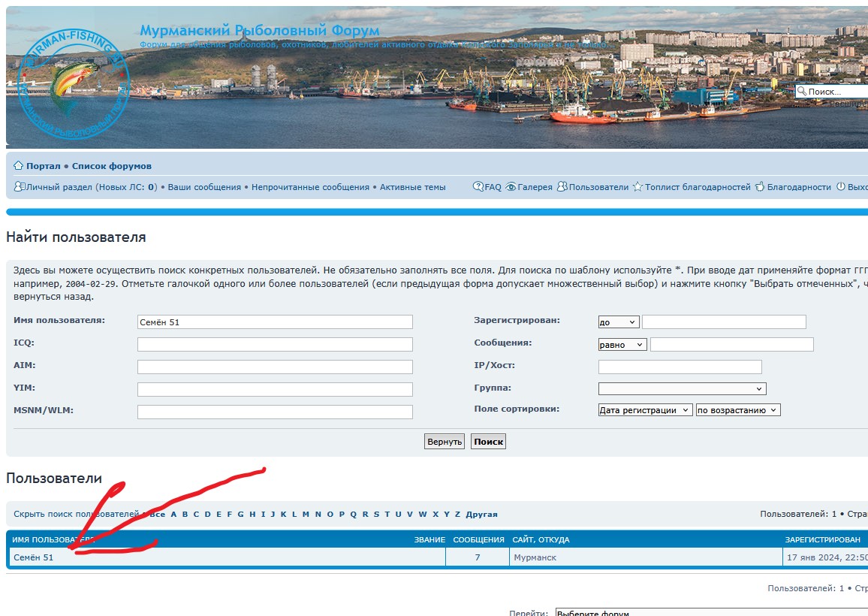Click the ICQ input field
Screen dimensions: 868x616
click(x=275, y=345)
